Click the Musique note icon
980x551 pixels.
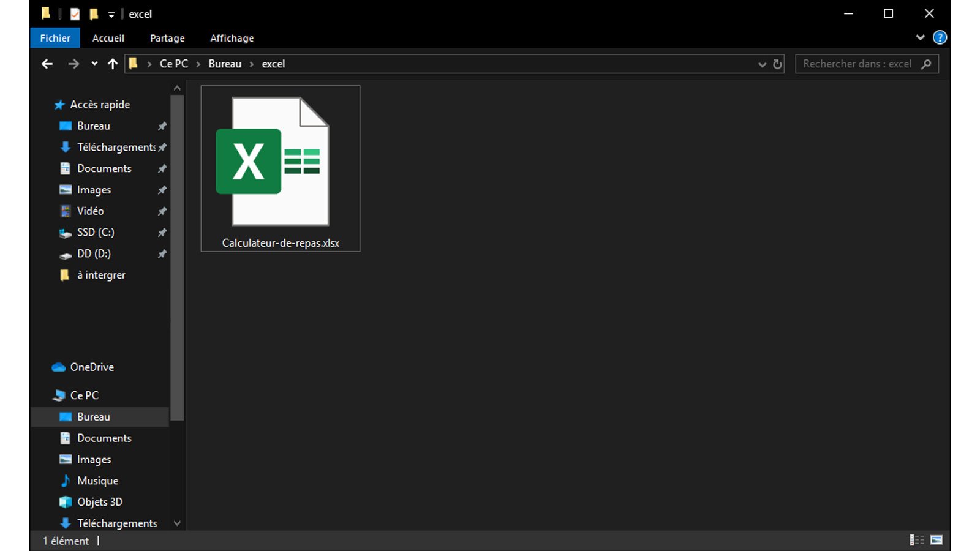click(66, 481)
